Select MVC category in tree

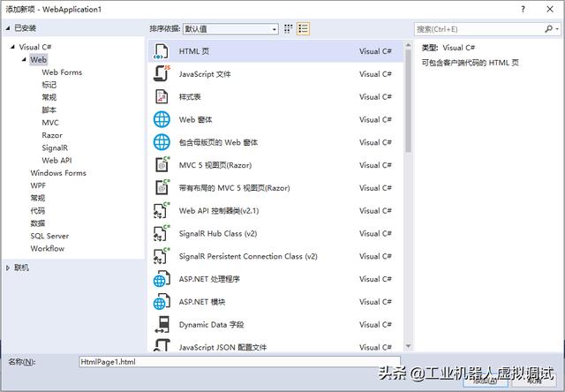[x=50, y=123]
